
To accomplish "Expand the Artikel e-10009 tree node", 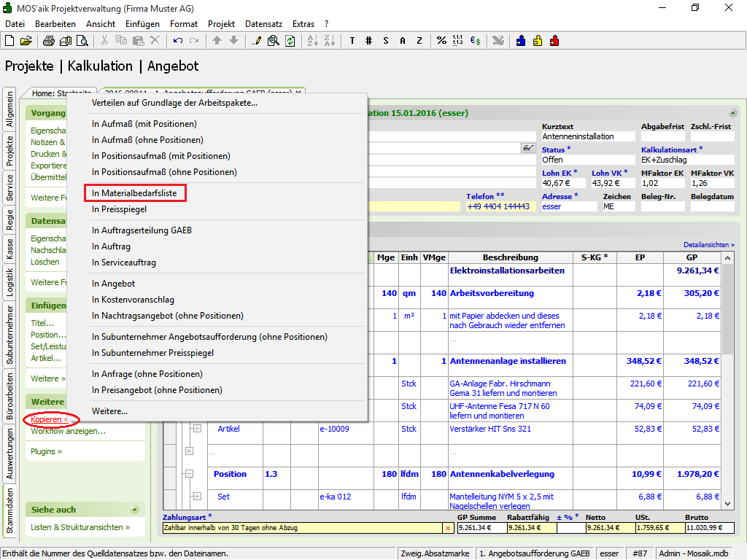I will coord(197,429).
